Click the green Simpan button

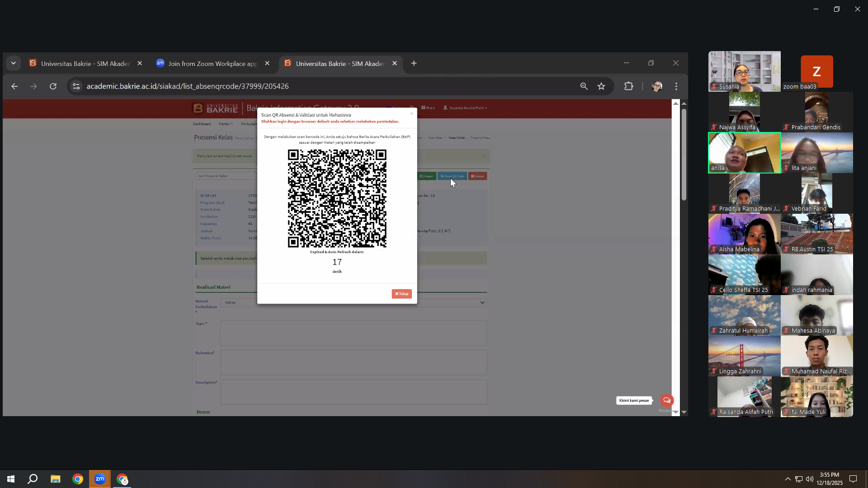click(x=426, y=176)
